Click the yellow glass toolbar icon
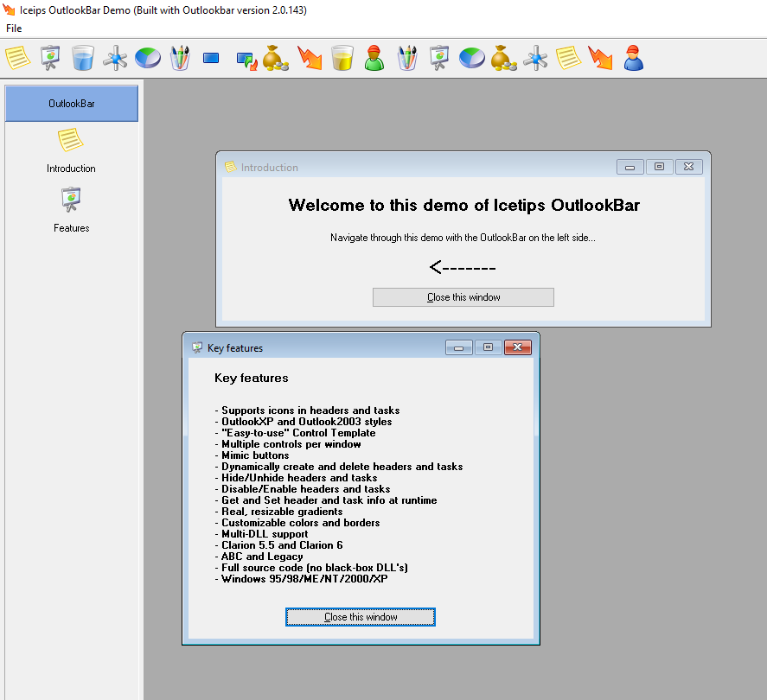The width and height of the screenshot is (767, 700). click(x=342, y=58)
